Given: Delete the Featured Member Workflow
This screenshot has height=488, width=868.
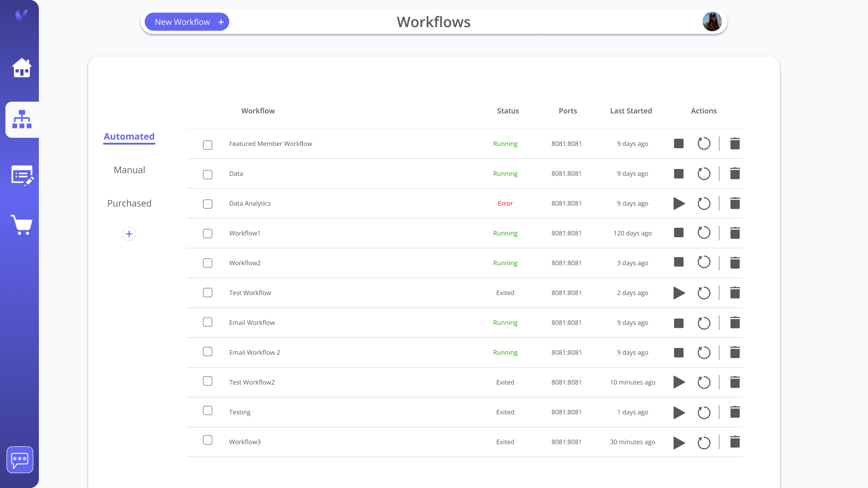Looking at the screenshot, I should pos(735,144).
